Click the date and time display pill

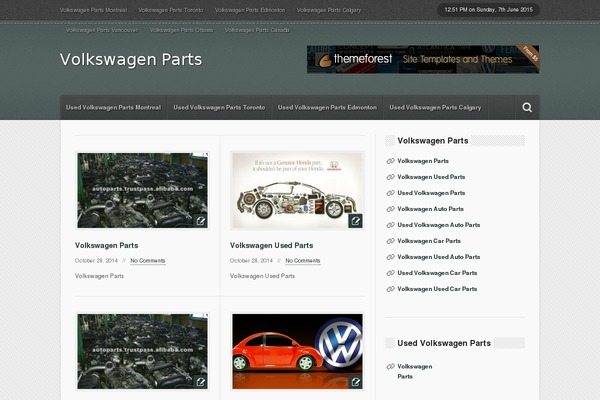[489, 10]
